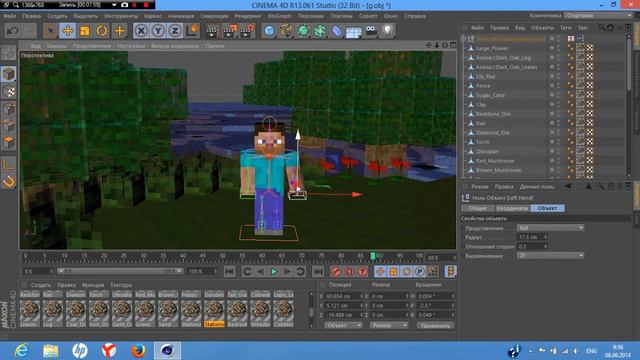The image size is (640, 360).
Task: Click the Отношение сторон spinner arrows
Action: (x=545, y=247)
